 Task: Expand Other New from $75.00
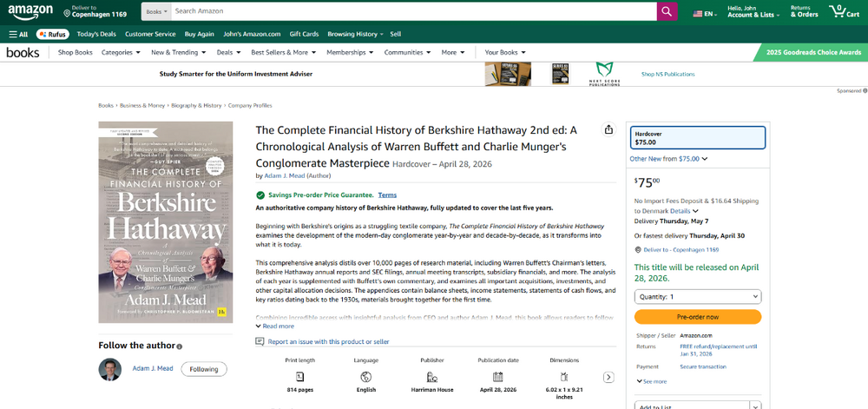668,159
